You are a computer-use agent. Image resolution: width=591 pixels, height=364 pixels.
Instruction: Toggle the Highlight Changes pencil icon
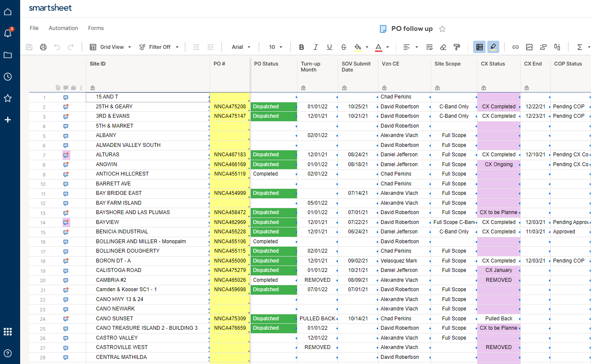point(493,47)
